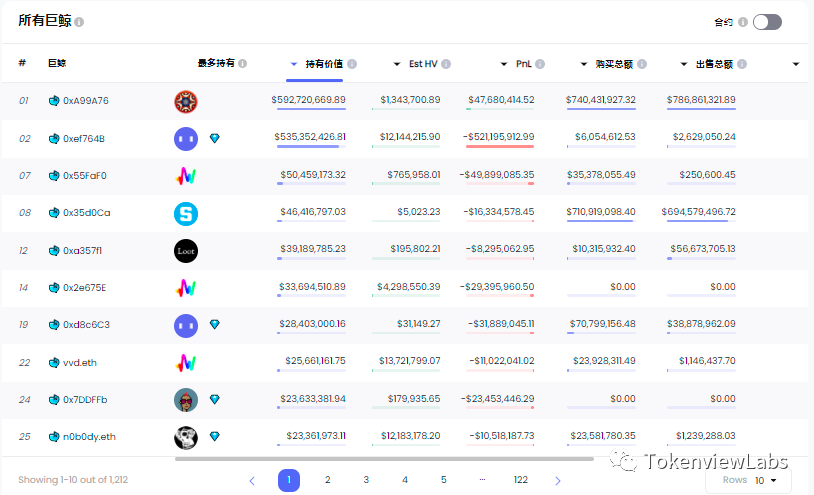Click info icon next to Est HV header
Screen dimensions: 814x495
[x=446, y=64]
